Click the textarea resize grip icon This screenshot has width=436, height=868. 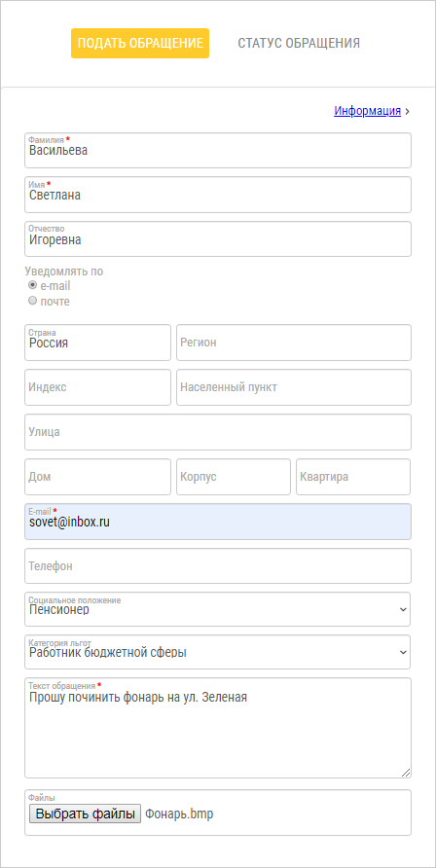pyautogui.click(x=406, y=773)
